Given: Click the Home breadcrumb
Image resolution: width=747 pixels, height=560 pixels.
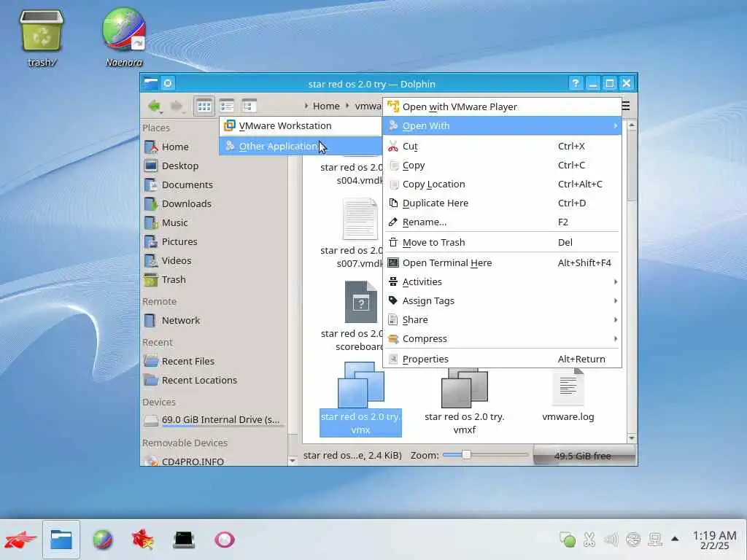Looking at the screenshot, I should pyautogui.click(x=326, y=106).
